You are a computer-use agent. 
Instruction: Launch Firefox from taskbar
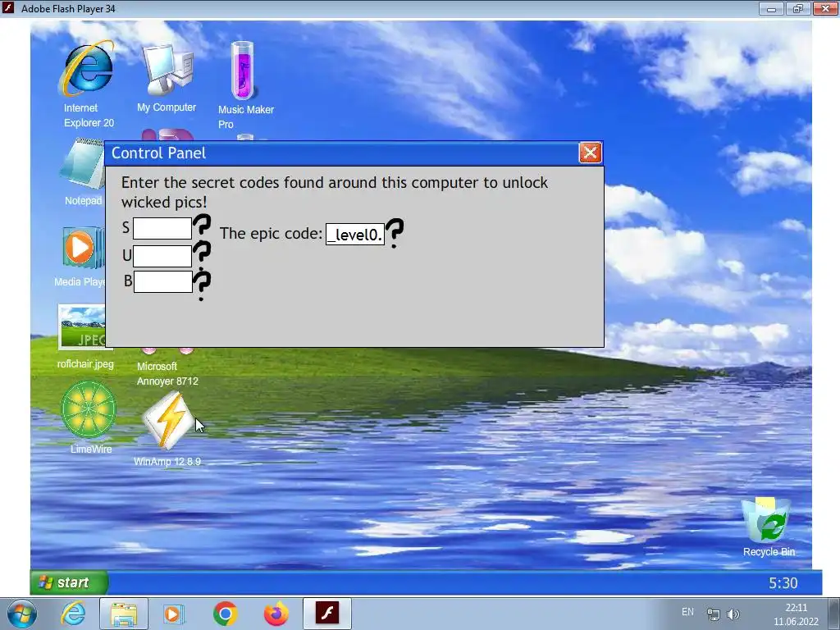click(x=276, y=614)
